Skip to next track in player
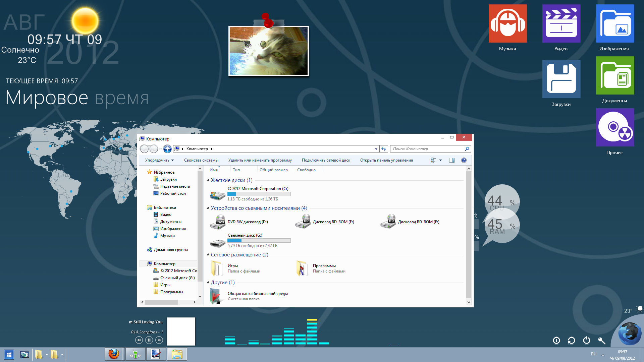Screen dimensions: 644x362 click(x=159, y=340)
